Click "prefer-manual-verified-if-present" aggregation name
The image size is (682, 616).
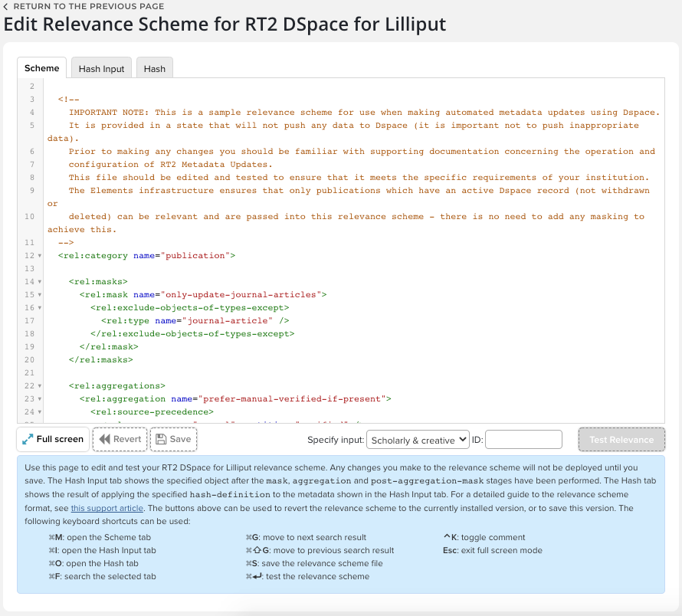pyautogui.click(x=292, y=399)
